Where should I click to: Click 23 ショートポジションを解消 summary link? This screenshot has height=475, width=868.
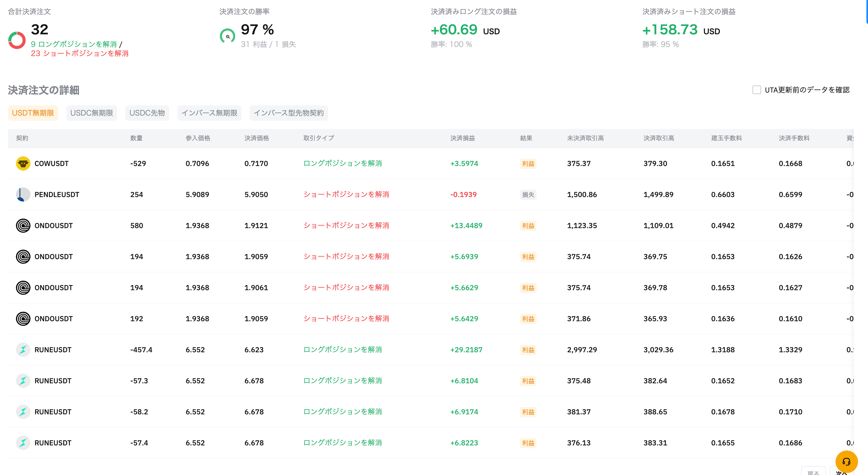click(x=79, y=53)
